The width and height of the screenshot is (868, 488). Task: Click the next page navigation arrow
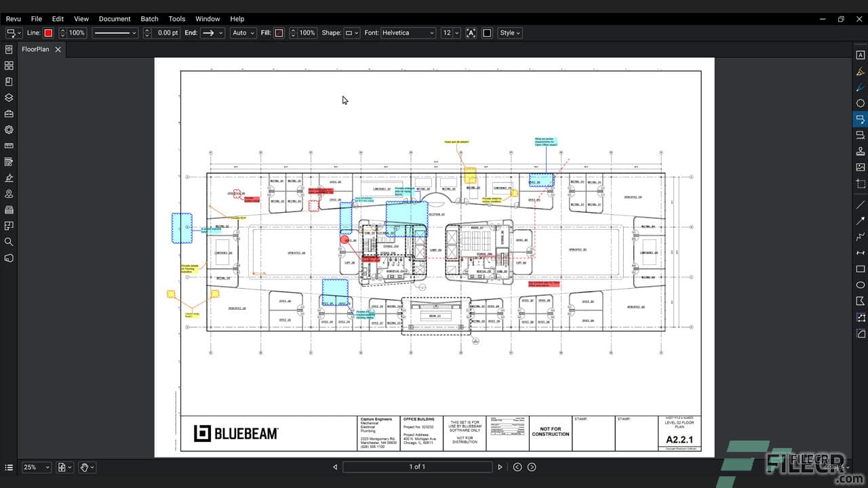coord(500,466)
